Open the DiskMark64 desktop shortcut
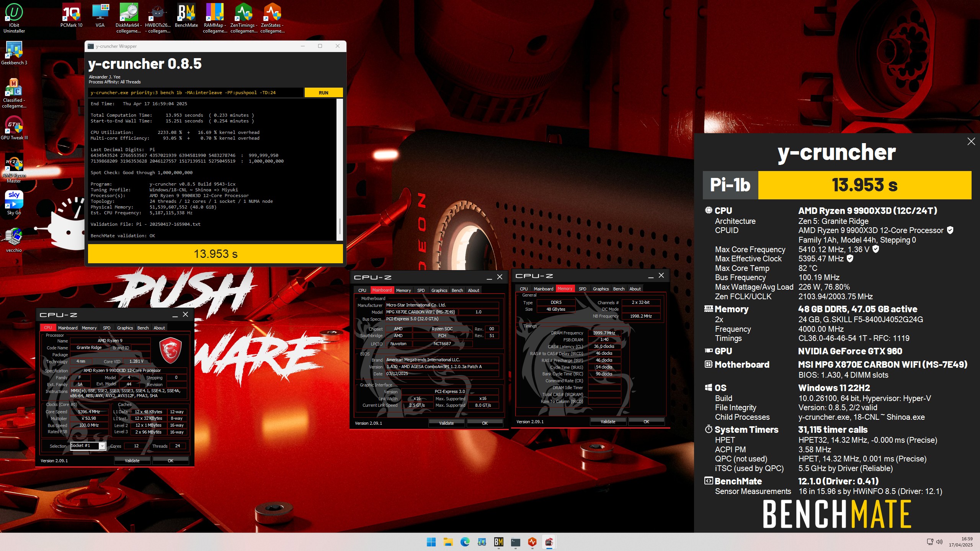 129,18
